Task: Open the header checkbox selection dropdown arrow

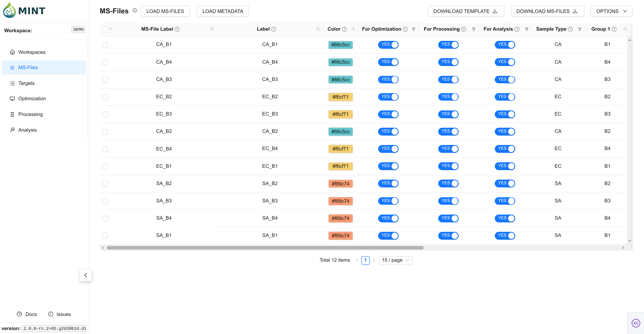Action: [111, 28]
